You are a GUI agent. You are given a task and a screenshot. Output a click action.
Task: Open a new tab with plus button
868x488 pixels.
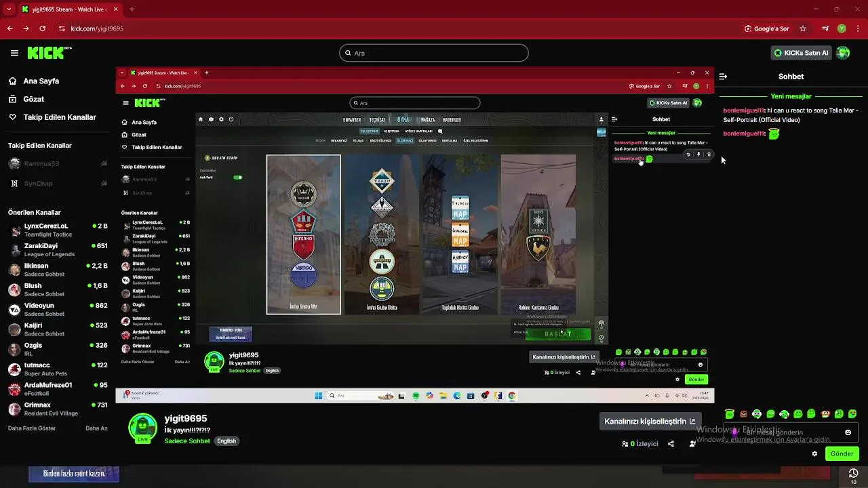(x=132, y=9)
